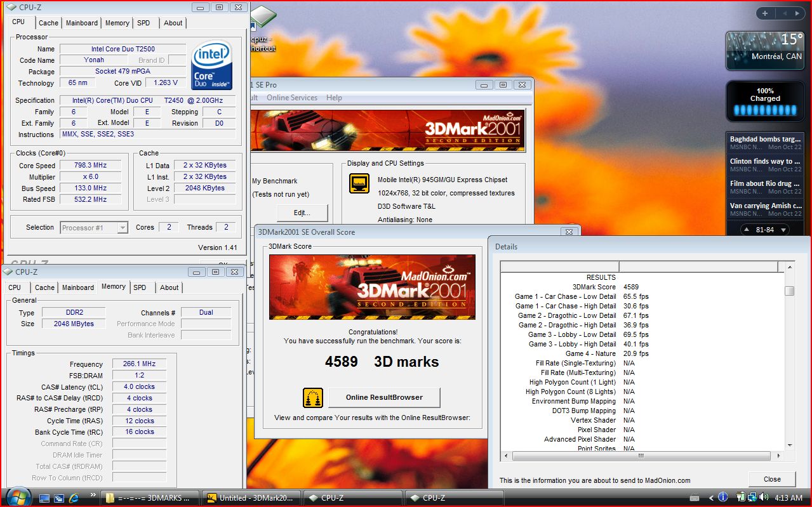Click the Name field showing Intel Core Duo T2500

(123, 49)
